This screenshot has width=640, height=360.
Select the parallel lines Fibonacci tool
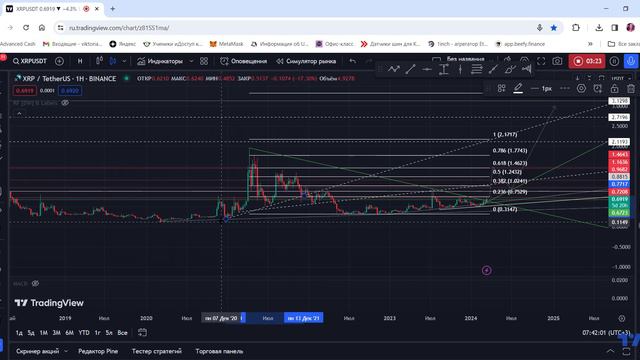[476, 69]
